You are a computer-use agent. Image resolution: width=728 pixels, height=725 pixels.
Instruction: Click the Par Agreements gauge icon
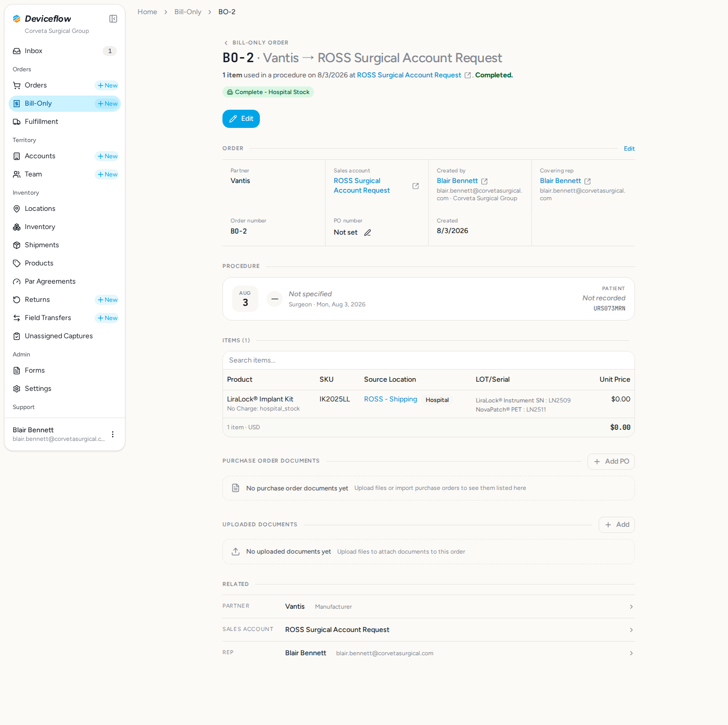(x=17, y=282)
